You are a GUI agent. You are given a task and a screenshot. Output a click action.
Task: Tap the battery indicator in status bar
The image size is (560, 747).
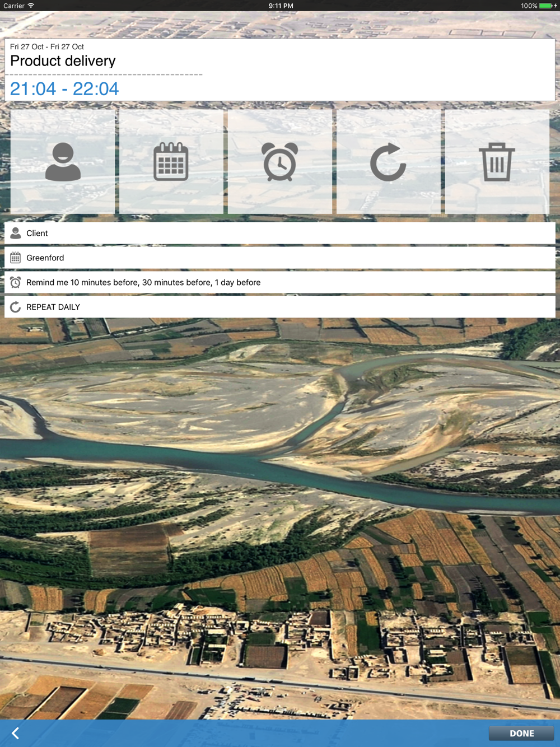546,6
